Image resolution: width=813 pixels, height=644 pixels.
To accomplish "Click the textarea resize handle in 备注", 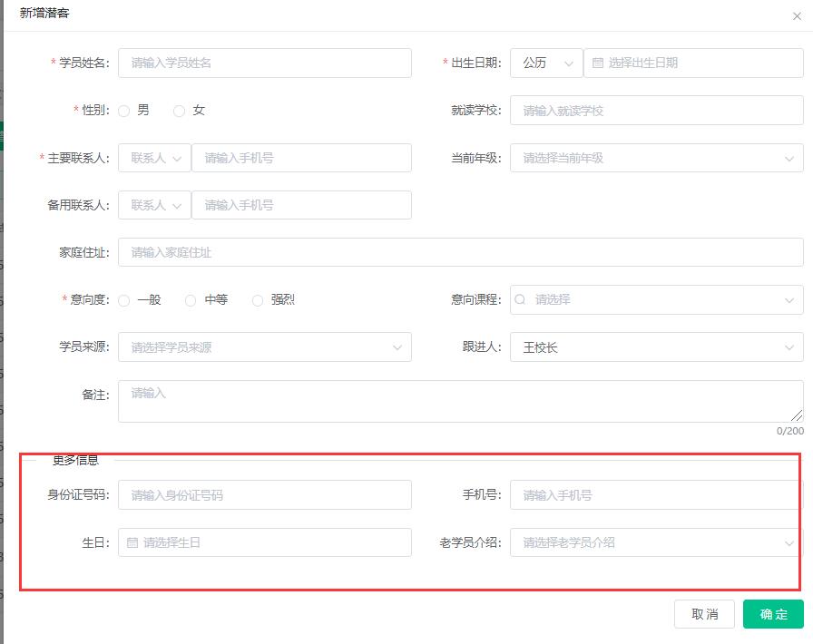I will (x=797, y=415).
